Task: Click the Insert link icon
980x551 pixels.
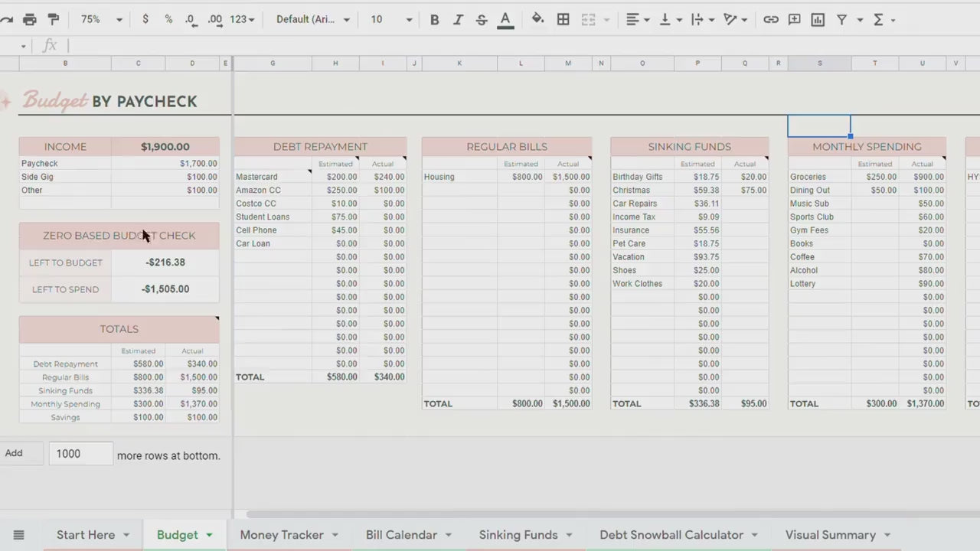Action: pyautogui.click(x=771, y=19)
